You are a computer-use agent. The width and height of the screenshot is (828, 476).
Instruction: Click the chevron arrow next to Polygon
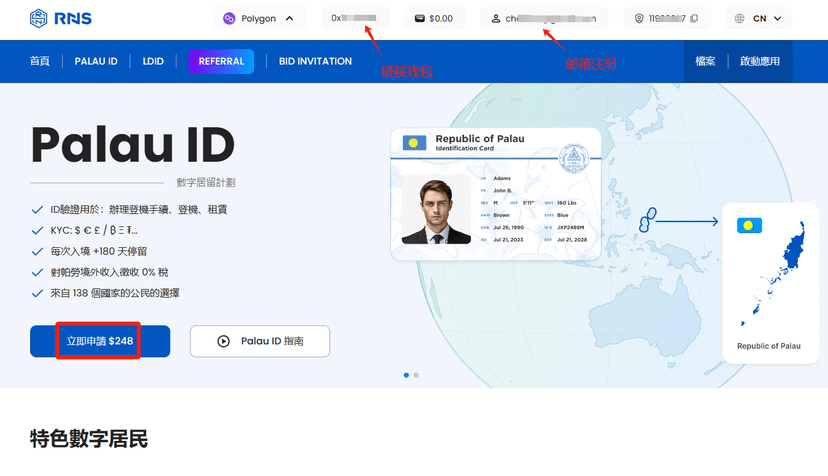tap(289, 18)
